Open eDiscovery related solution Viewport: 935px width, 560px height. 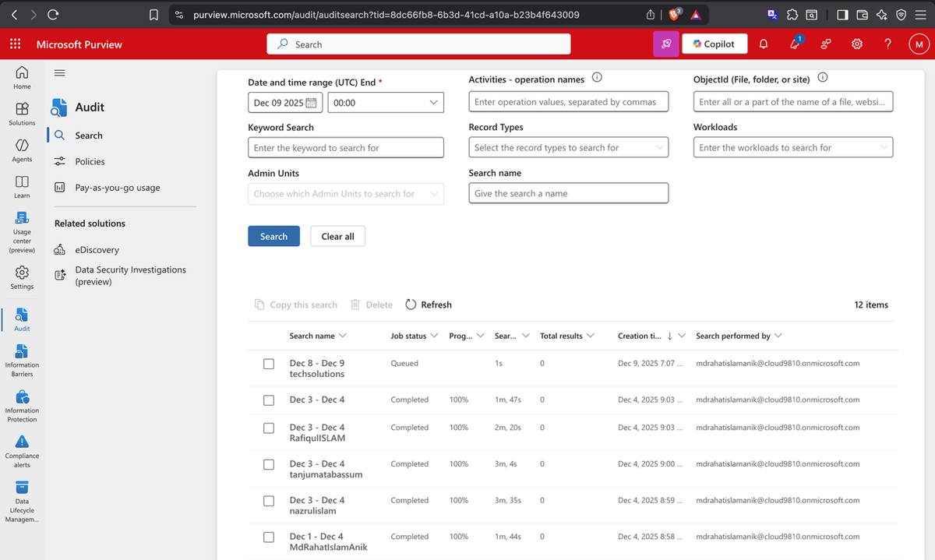[x=97, y=250]
